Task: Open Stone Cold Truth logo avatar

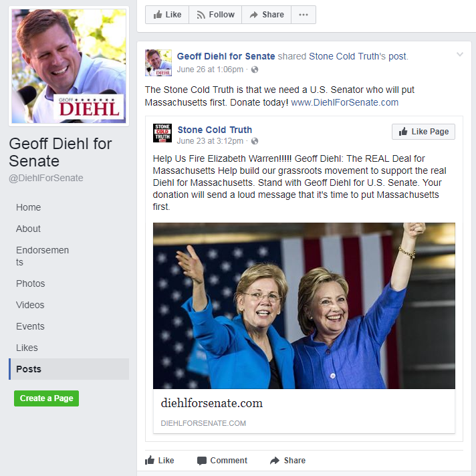Action: point(162,133)
